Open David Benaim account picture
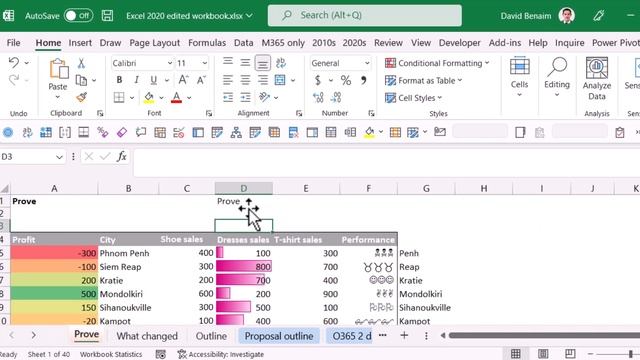Viewport: 640px width, 360px height. (x=567, y=16)
